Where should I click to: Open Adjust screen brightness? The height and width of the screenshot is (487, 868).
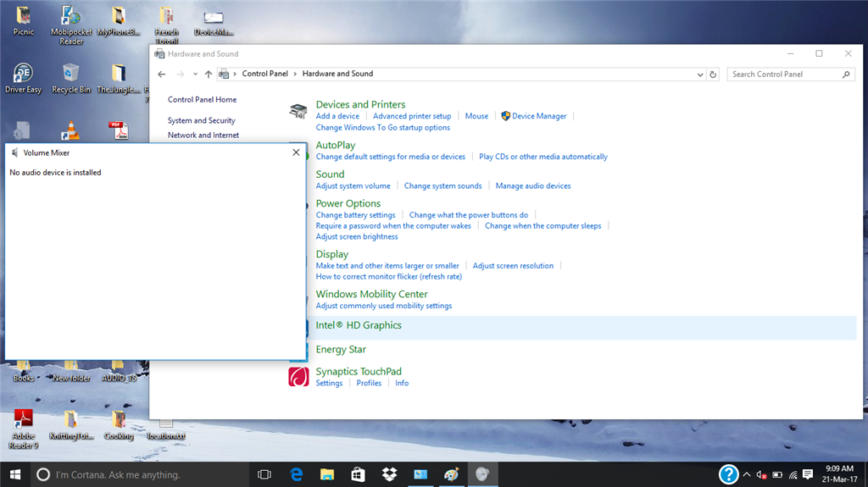pyautogui.click(x=357, y=237)
